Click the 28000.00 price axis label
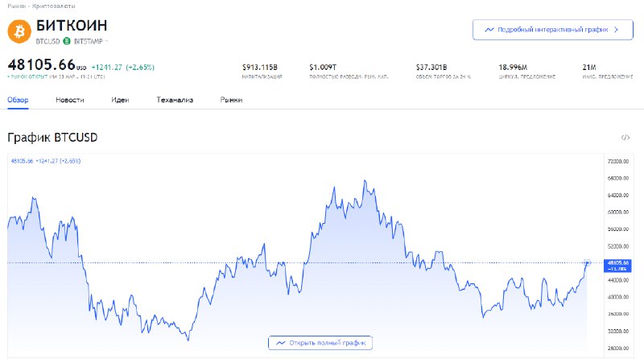This screenshot has height=359, width=644. click(x=618, y=348)
